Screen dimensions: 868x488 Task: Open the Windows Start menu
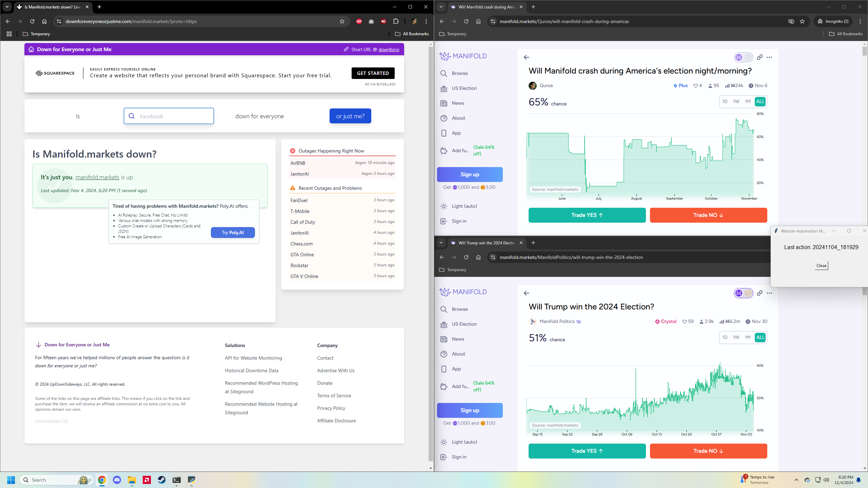pyautogui.click(x=11, y=480)
